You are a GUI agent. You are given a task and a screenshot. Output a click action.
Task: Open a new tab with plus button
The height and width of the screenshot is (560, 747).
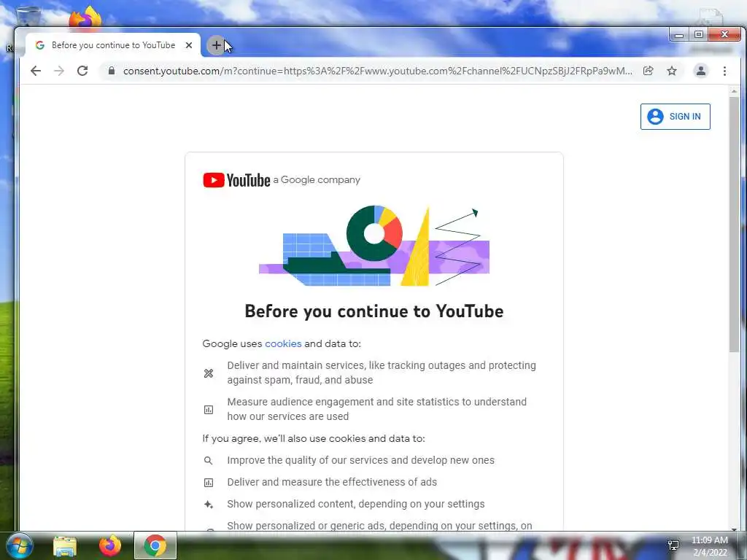click(x=216, y=45)
